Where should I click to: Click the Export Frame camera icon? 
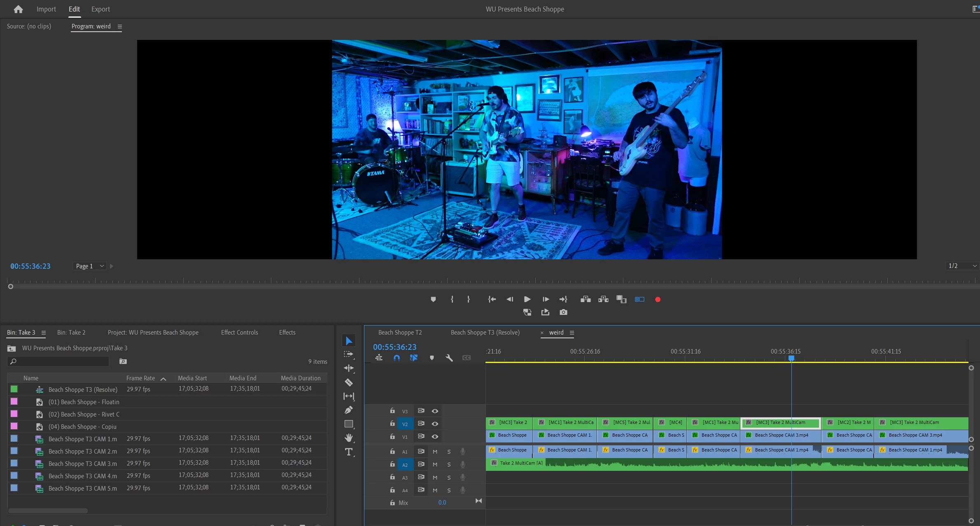[563, 312]
